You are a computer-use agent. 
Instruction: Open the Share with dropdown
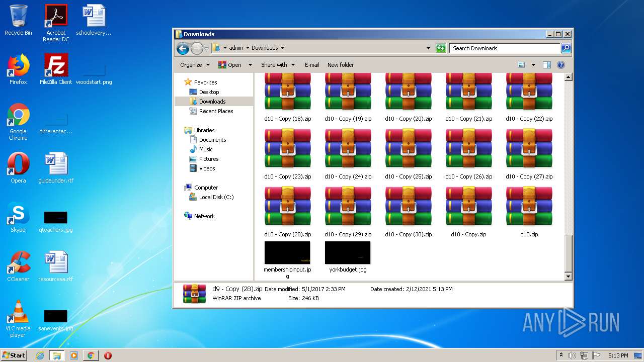tap(278, 65)
